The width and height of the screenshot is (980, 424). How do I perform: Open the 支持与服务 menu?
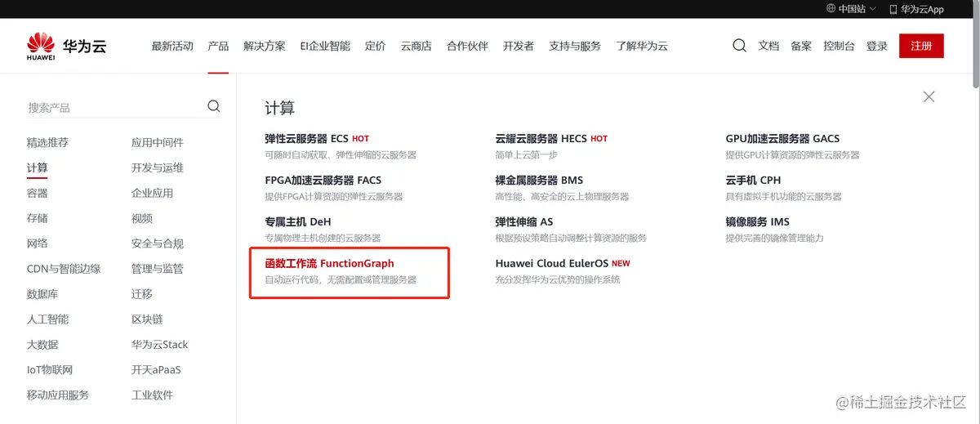point(575,46)
